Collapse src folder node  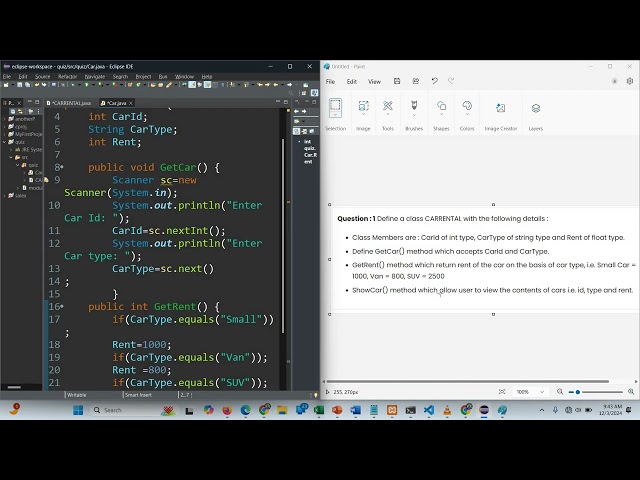click(11, 157)
